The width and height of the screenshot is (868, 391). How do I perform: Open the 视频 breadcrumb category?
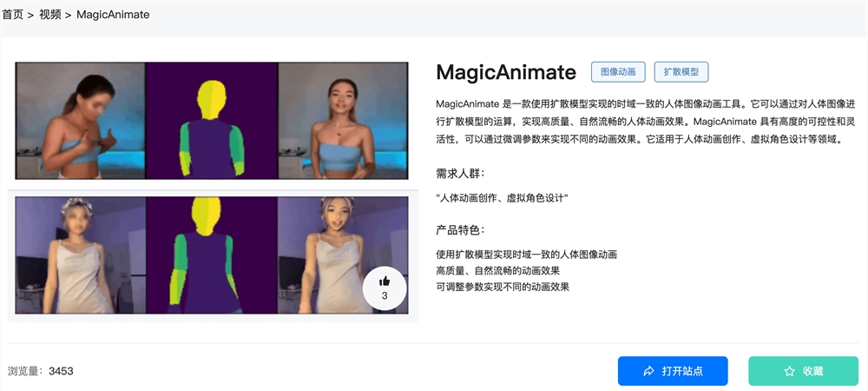[49, 15]
